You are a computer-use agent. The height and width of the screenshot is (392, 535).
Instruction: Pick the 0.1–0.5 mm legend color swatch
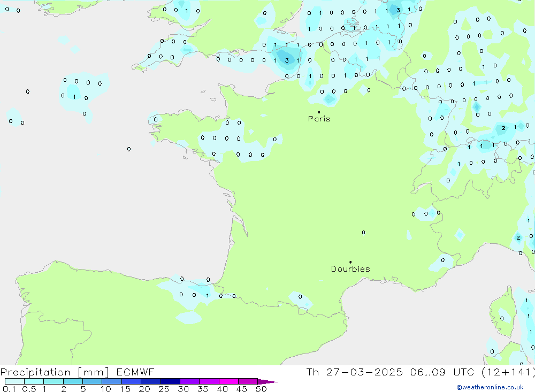(x=14, y=381)
